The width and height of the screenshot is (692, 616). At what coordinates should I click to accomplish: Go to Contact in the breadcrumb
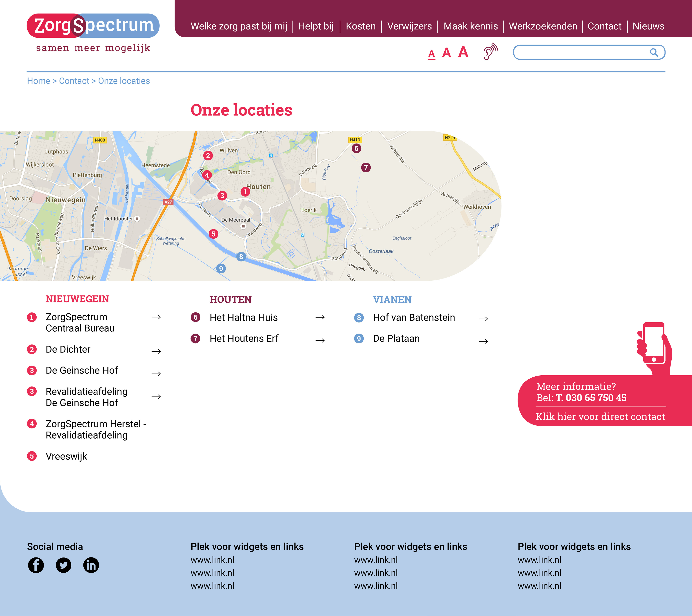[x=74, y=81]
